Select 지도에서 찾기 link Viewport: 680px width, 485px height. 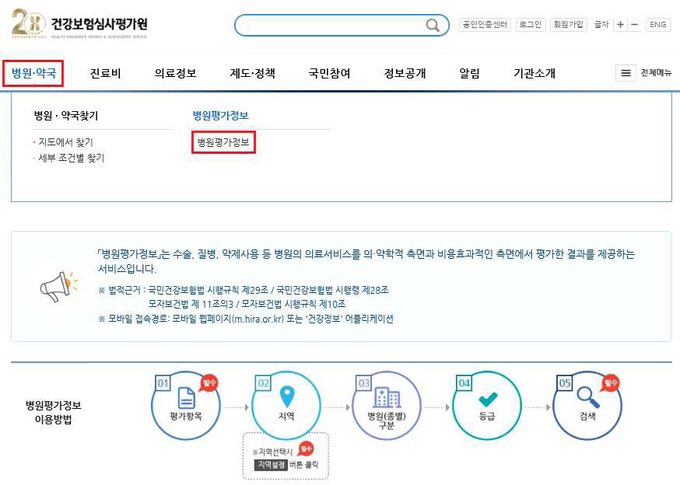pyautogui.click(x=65, y=142)
